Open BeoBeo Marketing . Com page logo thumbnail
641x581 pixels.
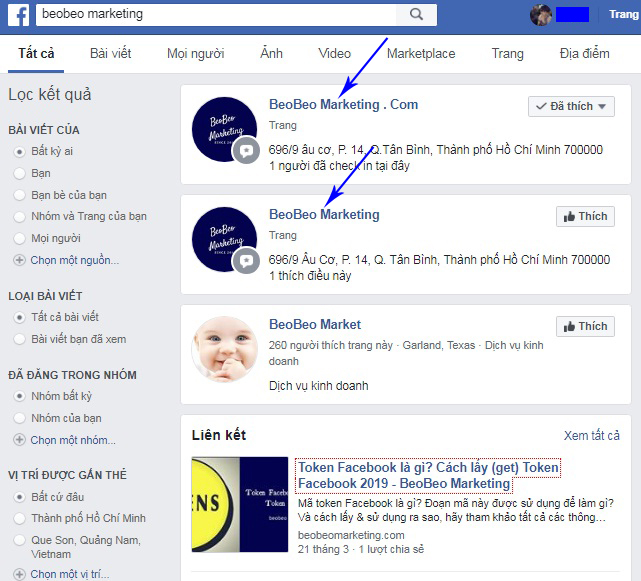click(x=224, y=130)
